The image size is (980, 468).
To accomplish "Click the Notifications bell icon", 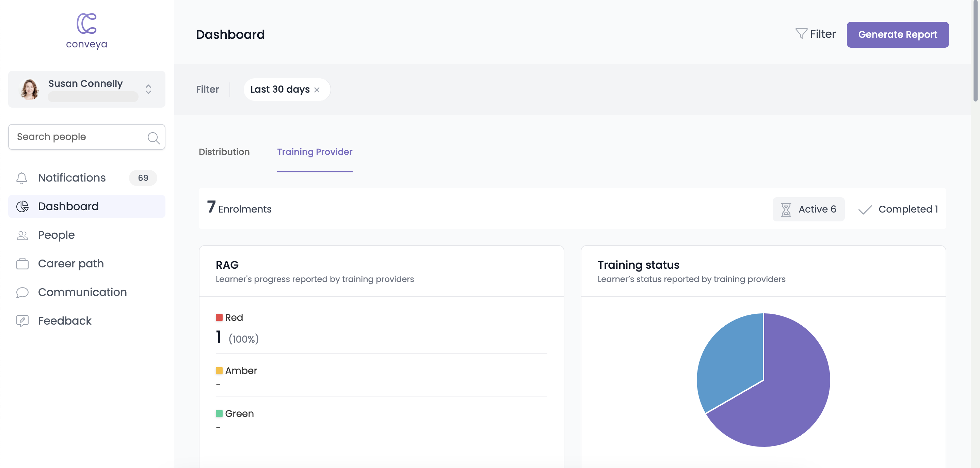I will 22,178.
